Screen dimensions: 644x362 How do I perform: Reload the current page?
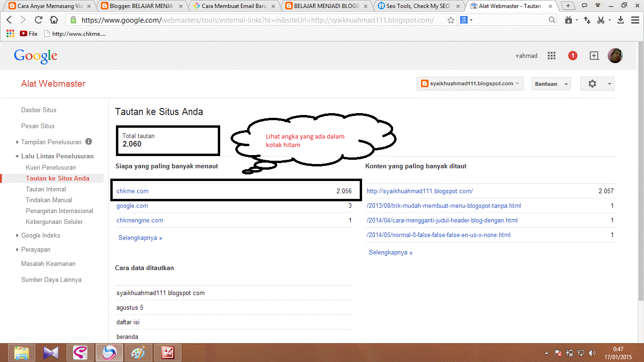[39, 20]
